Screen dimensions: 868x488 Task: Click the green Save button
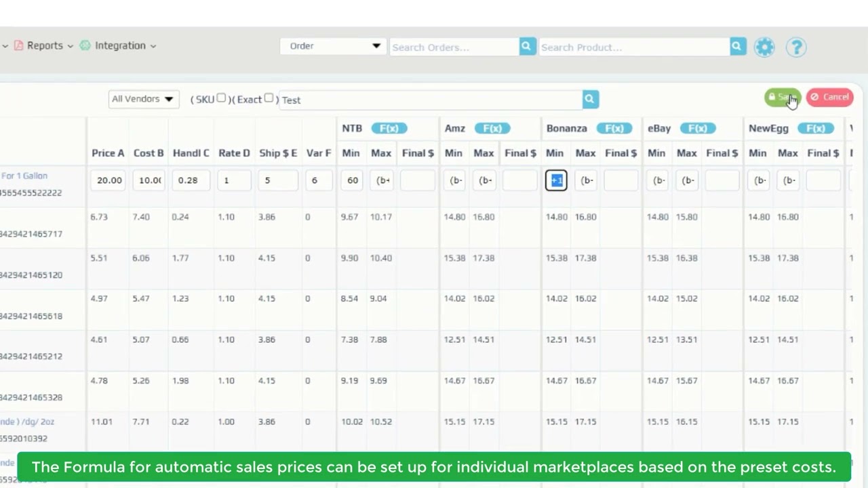(782, 97)
